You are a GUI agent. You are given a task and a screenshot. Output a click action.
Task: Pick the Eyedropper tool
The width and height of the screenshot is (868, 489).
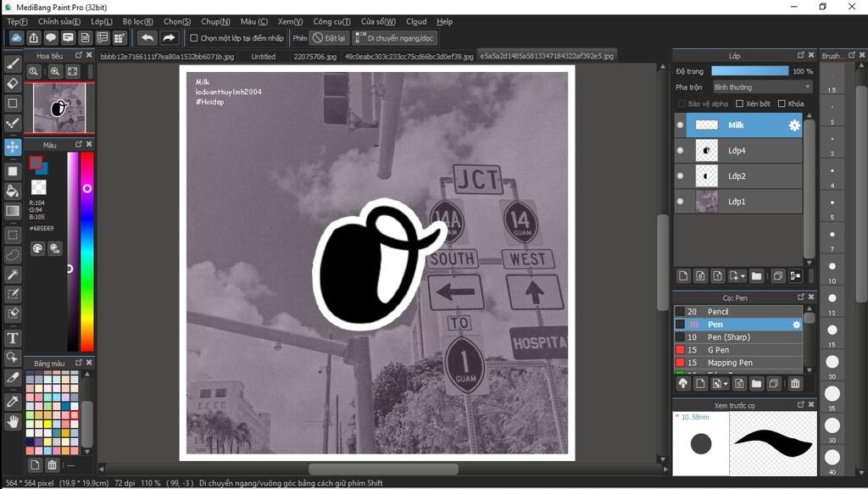point(13,402)
